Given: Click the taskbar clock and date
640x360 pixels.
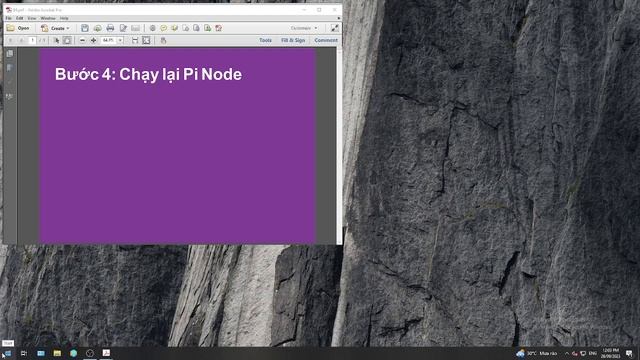Looking at the screenshot, I should 611,353.
